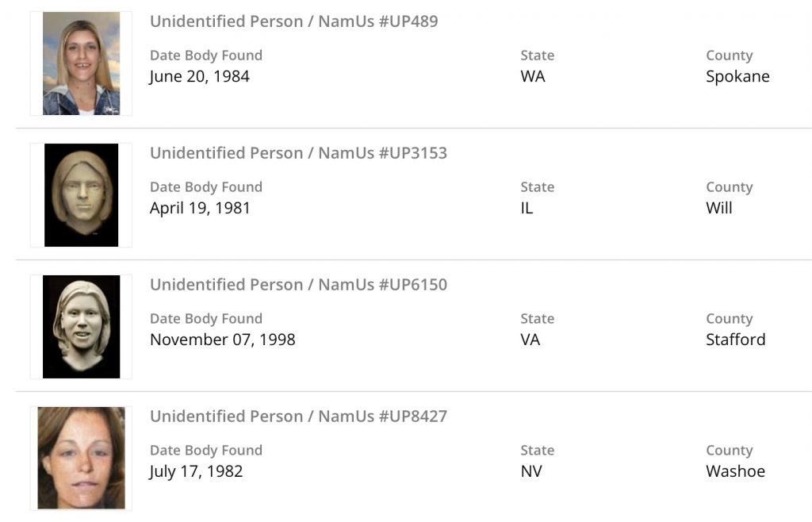
Task: Click the date April 19, 1981
Action: (200, 209)
